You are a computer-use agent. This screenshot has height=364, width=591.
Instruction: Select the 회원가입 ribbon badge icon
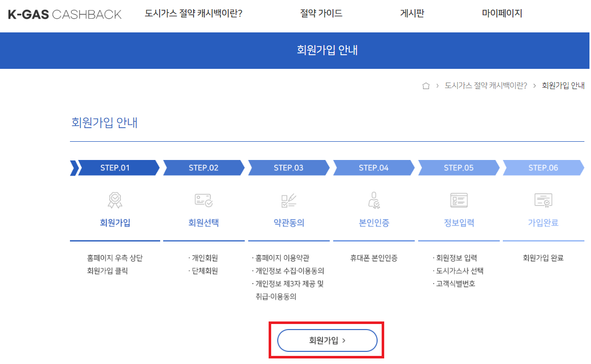(115, 199)
